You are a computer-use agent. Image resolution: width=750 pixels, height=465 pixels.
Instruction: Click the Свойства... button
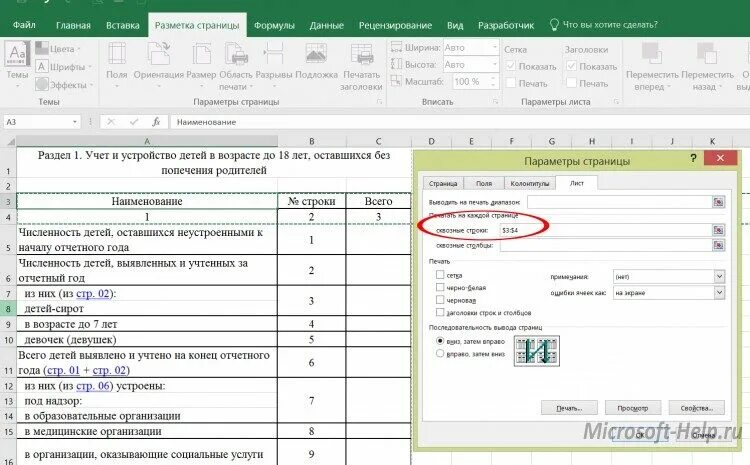coord(696,408)
